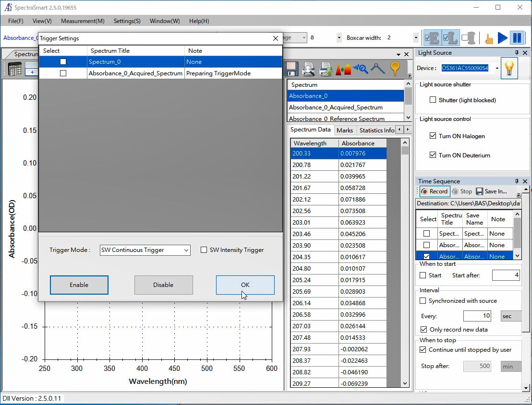532x405 pixels.
Task: Open the Boxcar width dropdown arrow
Action: pyautogui.click(x=416, y=38)
